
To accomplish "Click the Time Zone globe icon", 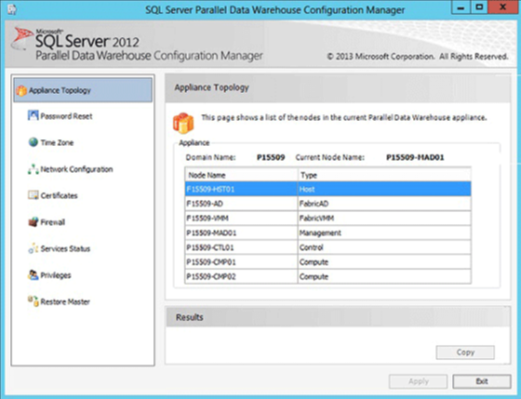I will coord(33,142).
